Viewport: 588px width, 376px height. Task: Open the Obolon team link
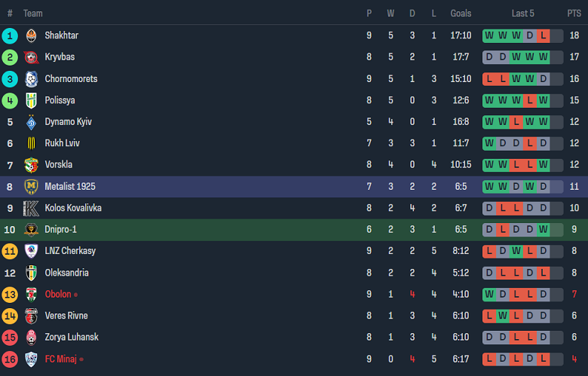click(x=58, y=294)
